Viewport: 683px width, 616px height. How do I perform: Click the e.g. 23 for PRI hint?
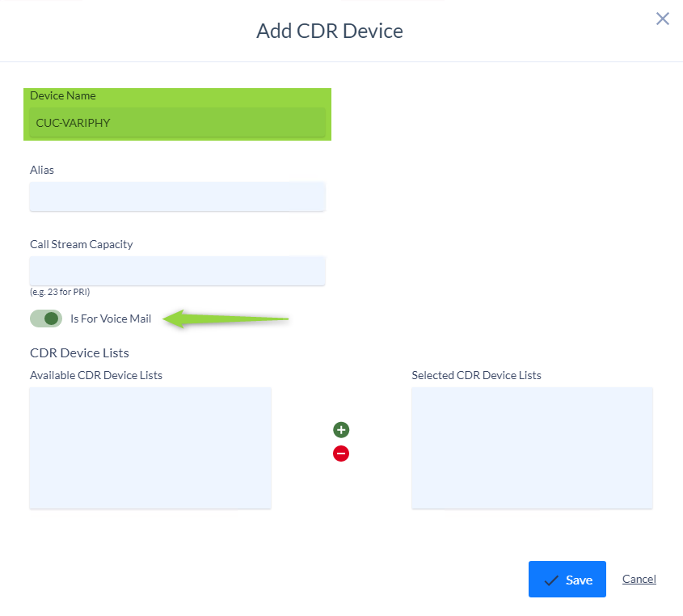[60, 292]
